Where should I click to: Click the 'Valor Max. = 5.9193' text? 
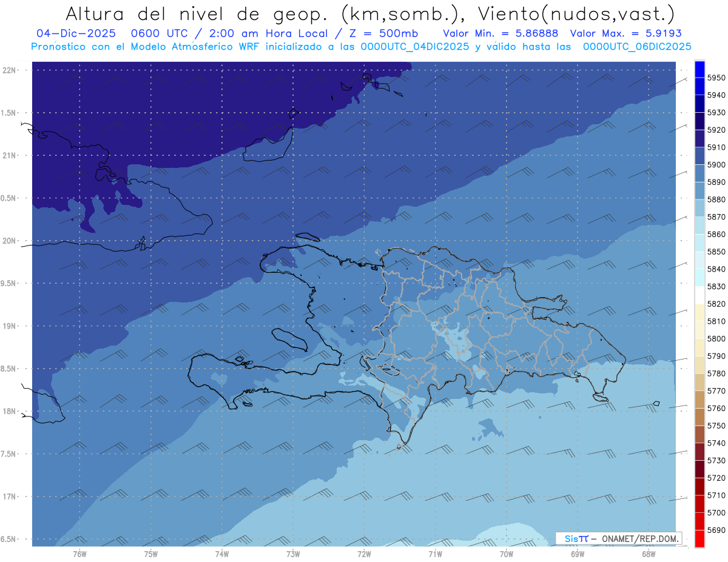coord(625,33)
